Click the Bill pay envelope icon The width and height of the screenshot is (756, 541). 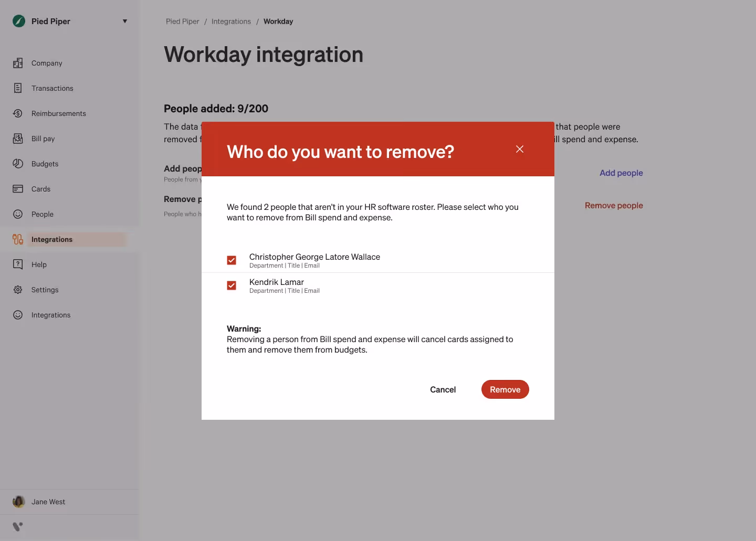(x=18, y=139)
